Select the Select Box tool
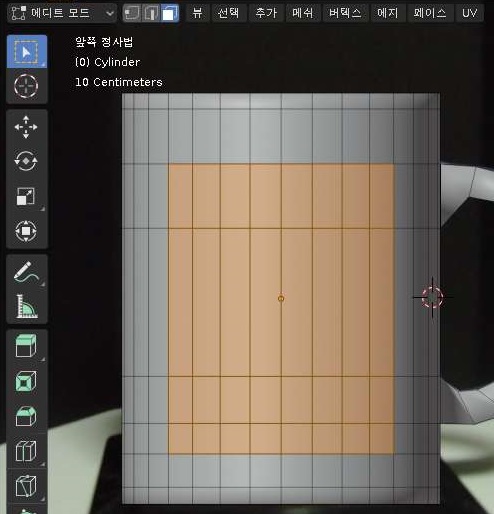Screen dimensions: 494x514 point(27,52)
